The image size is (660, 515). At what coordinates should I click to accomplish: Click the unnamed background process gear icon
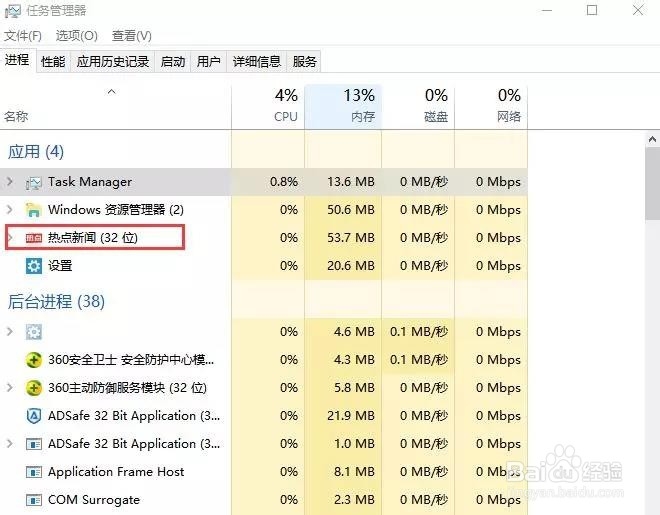(34, 332)
